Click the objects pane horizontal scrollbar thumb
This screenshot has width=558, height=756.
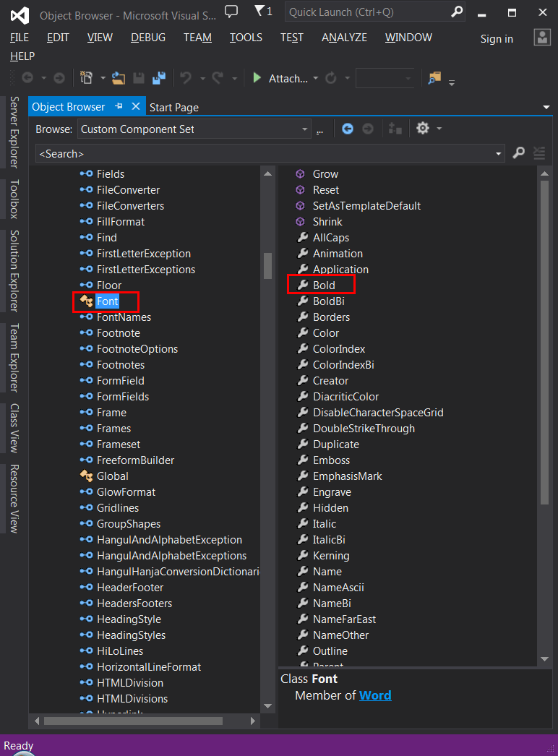point(133,721)
